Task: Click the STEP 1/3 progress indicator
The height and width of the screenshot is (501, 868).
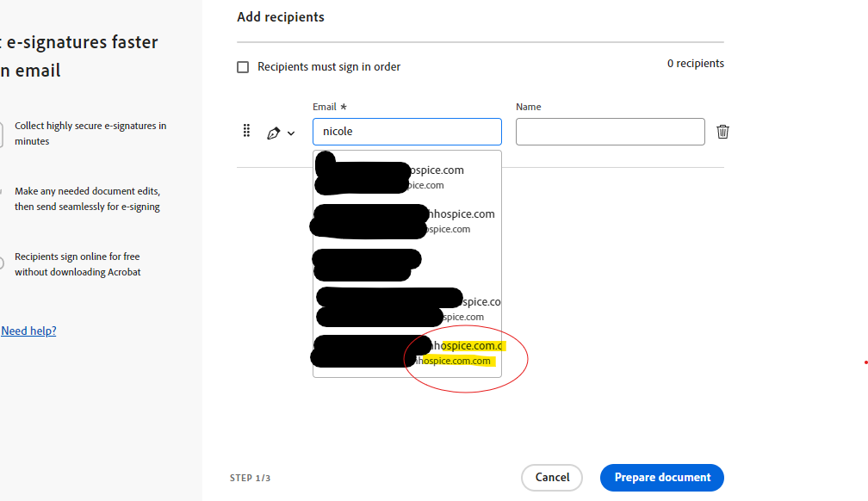Action: (250, 478)
